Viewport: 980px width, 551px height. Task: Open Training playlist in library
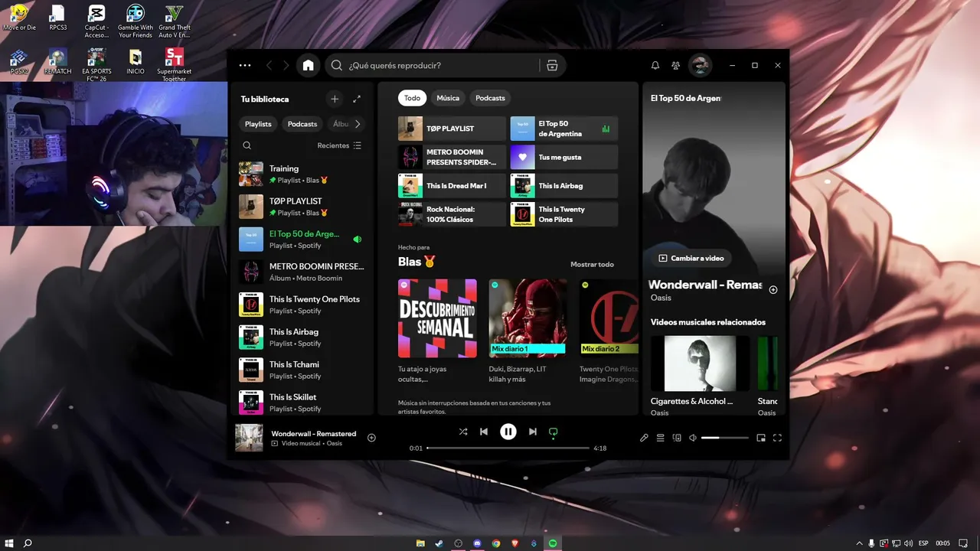(302, 174)
